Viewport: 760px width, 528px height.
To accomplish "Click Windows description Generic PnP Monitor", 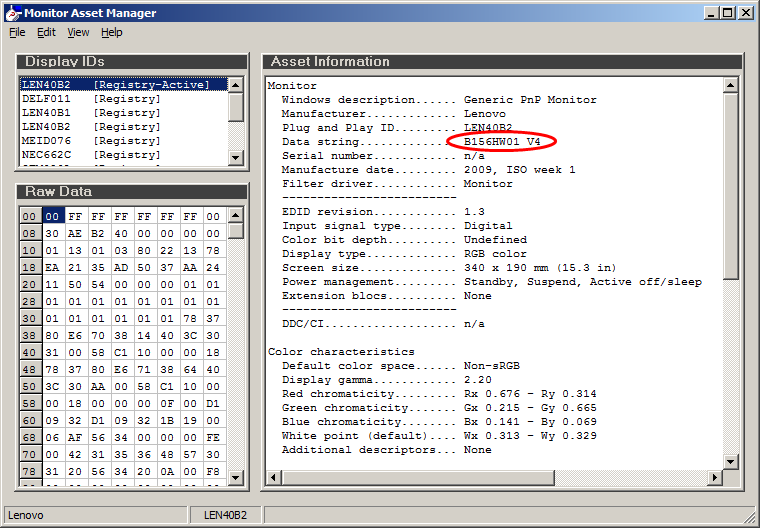I will tap(530, 100).
